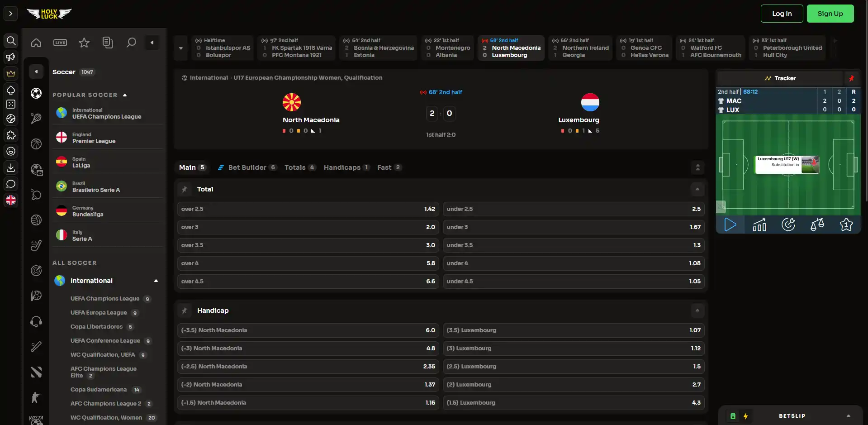Click the tracker play button icon

click(730, 224)
